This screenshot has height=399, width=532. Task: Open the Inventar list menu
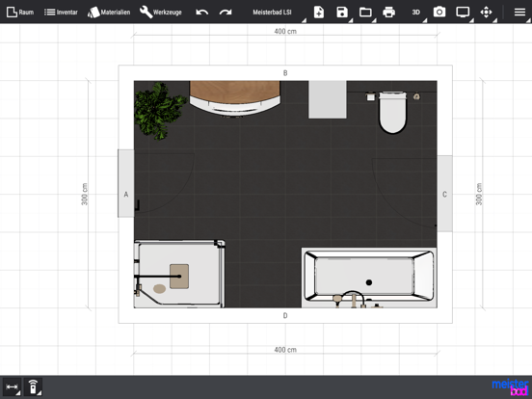point(61,13)
